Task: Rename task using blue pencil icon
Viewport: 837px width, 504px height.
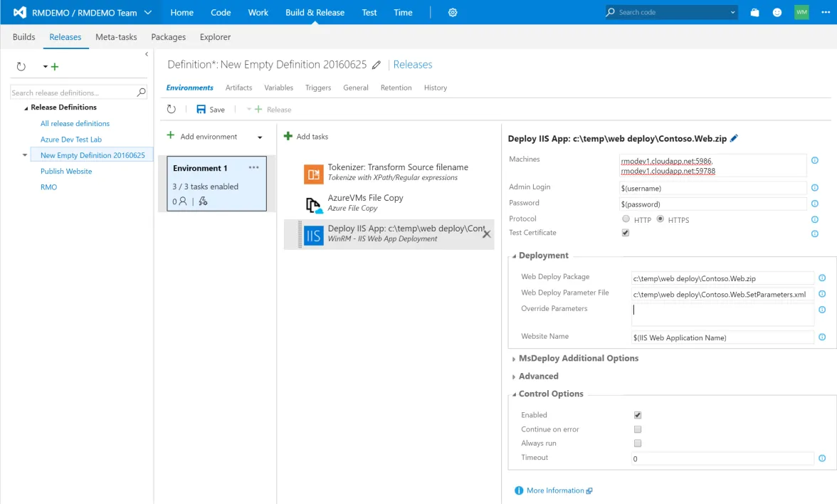Action: point(734,138)
